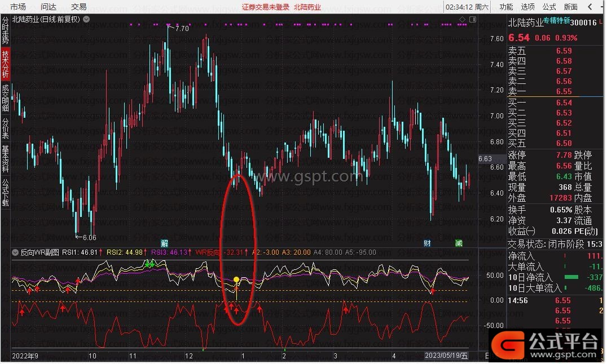Select the 买五 bid row
607x364 pixels.
pyautogui.click(x=555, y=144)
